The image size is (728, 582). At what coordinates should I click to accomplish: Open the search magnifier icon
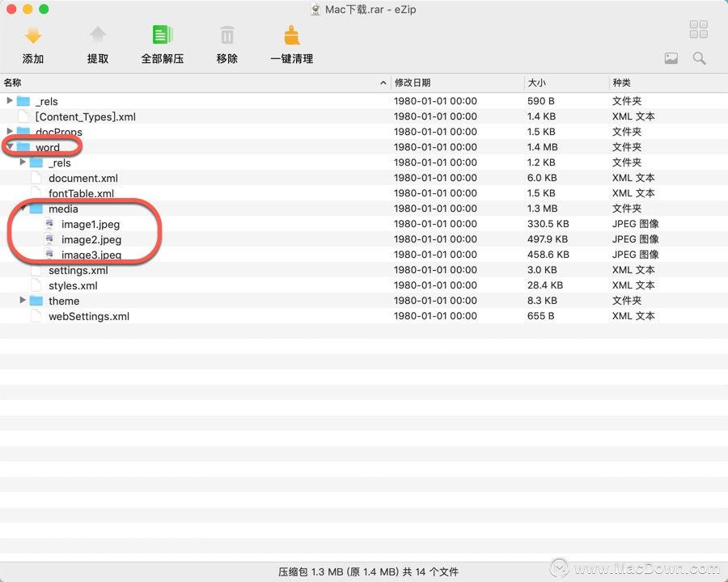[699, 58]
